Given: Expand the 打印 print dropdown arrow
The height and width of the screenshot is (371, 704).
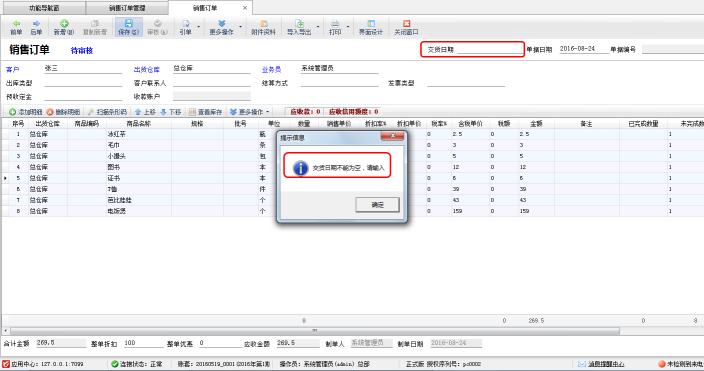Looking at the screenshot, I should [x=348, y=27].
